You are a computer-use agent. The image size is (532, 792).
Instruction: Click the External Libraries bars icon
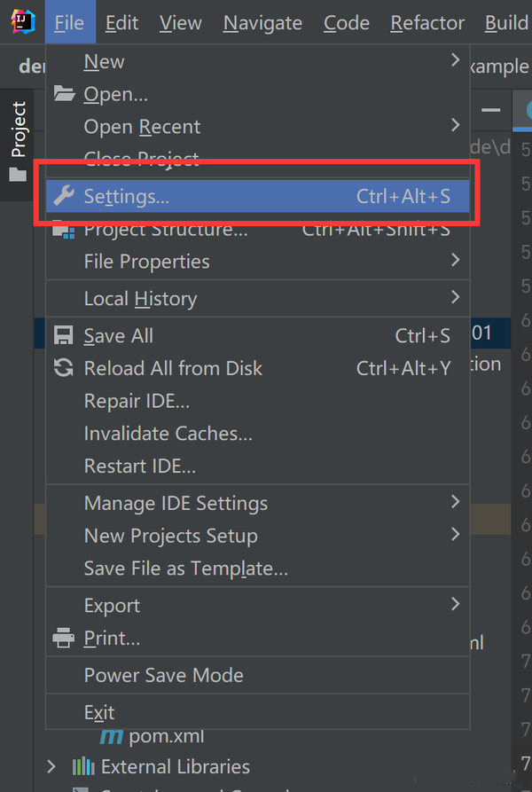click(83, 766)
